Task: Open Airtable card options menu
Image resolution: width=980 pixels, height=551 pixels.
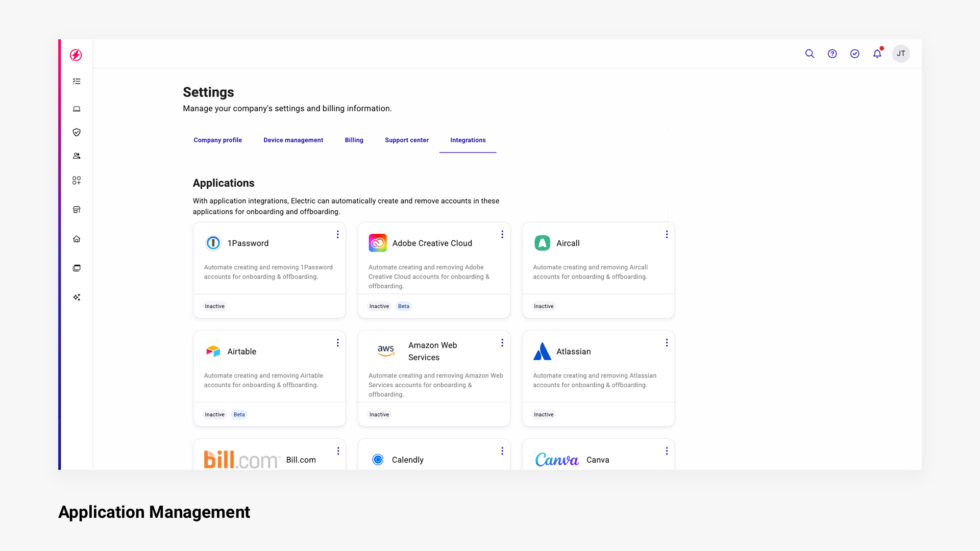Action: click(x=337, y=343)
